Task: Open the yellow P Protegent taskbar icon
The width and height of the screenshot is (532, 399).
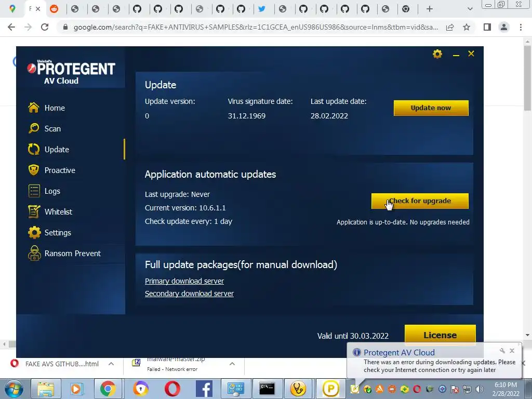Action: [x=330, y=389]
